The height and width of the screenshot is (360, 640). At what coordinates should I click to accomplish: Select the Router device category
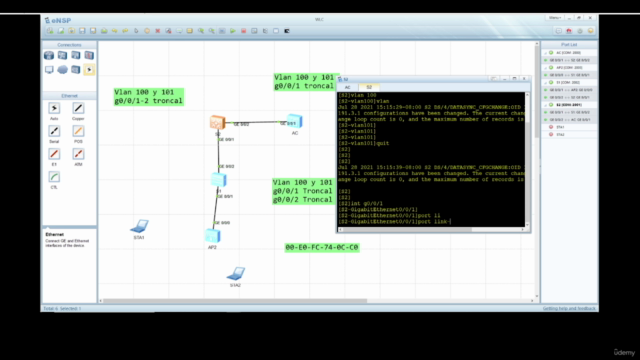coord(49,55)
